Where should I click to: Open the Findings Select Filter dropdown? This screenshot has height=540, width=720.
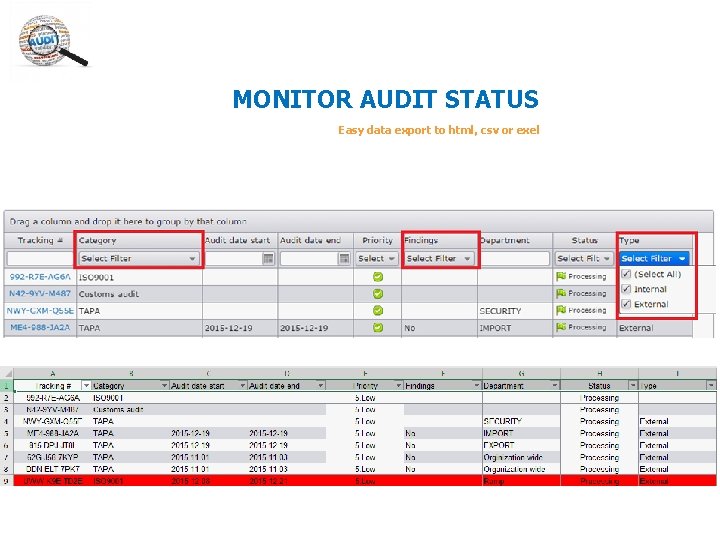point(439,259)
